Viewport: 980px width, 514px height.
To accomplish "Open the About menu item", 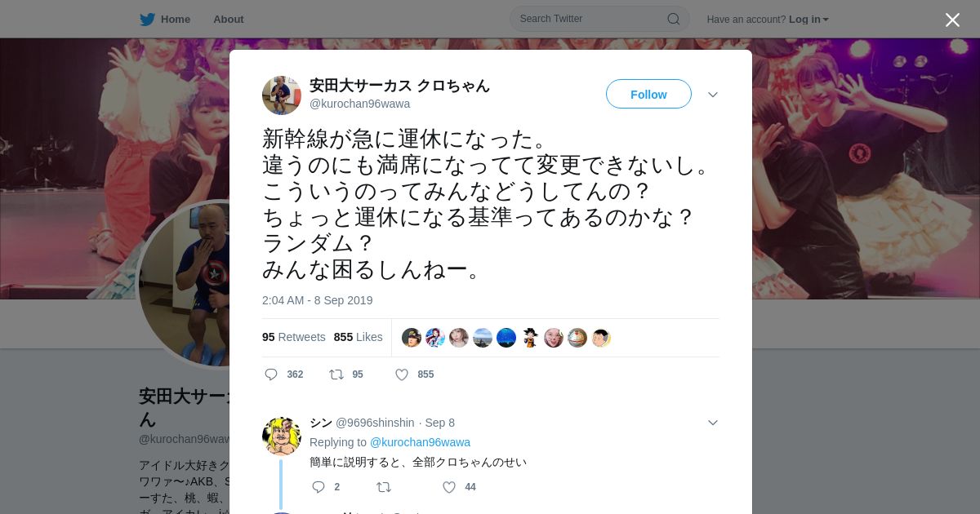I will [x=229, y=20].
